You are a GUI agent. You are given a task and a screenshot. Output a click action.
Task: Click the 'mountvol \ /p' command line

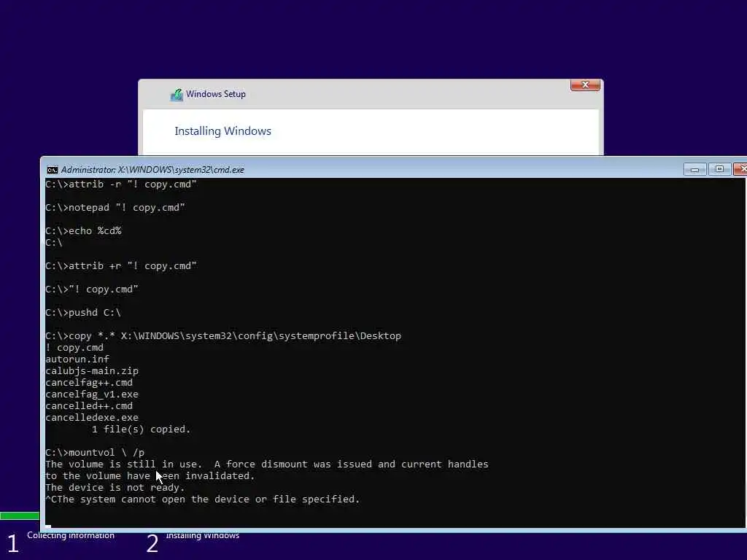tap(95, 452)
